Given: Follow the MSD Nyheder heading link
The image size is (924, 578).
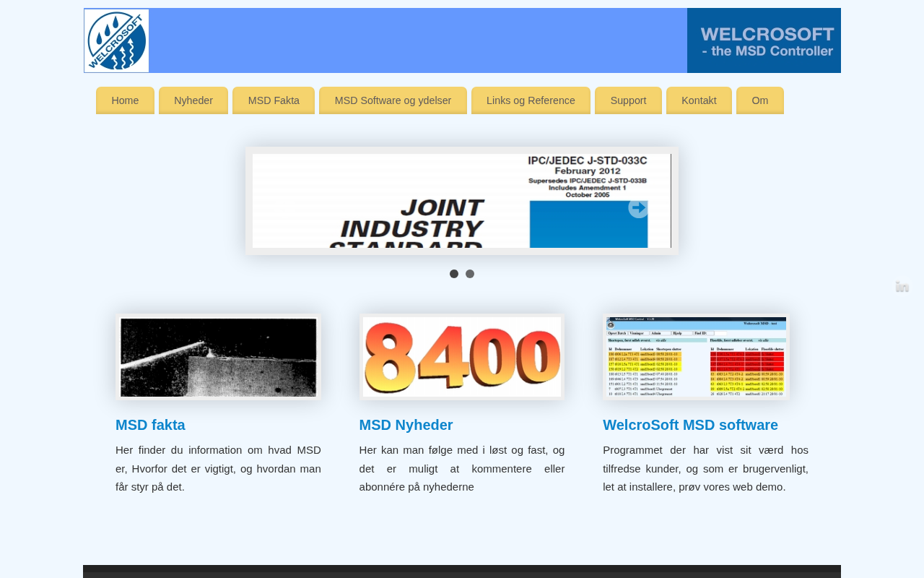Looking at the screenshot, I should (406, 425).
